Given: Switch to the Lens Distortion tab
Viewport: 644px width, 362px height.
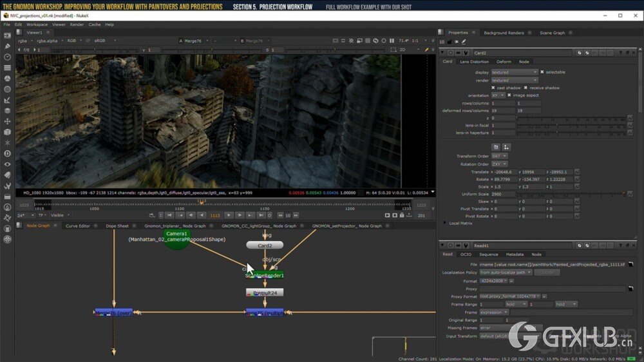Looking at the screenshot, I should click(475, 62).
